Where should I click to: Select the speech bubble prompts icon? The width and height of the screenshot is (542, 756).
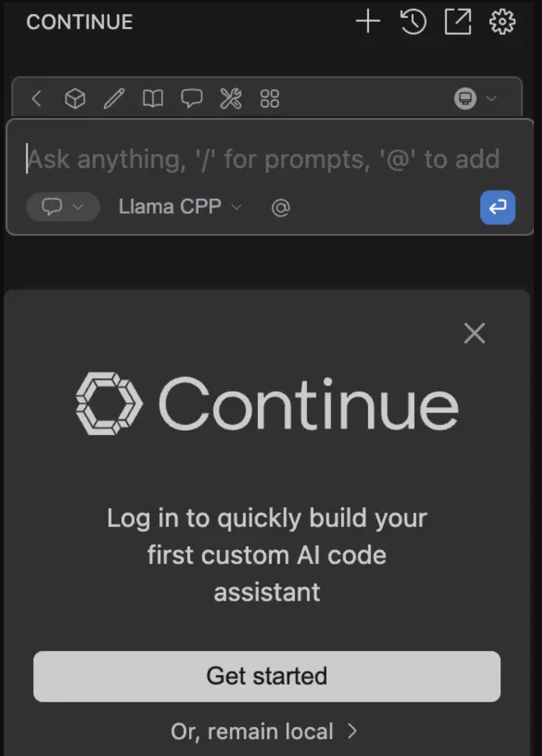click(192, 99)
